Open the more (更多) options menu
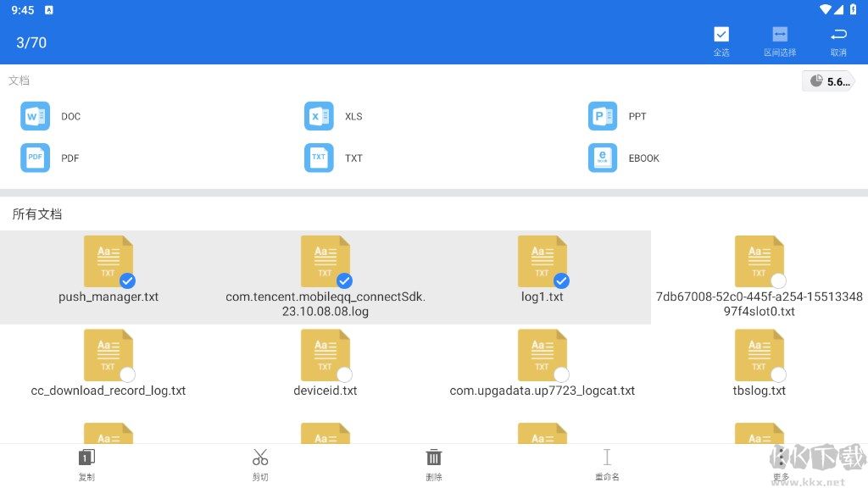Screen dimensions: 868x488 point(781,462)
